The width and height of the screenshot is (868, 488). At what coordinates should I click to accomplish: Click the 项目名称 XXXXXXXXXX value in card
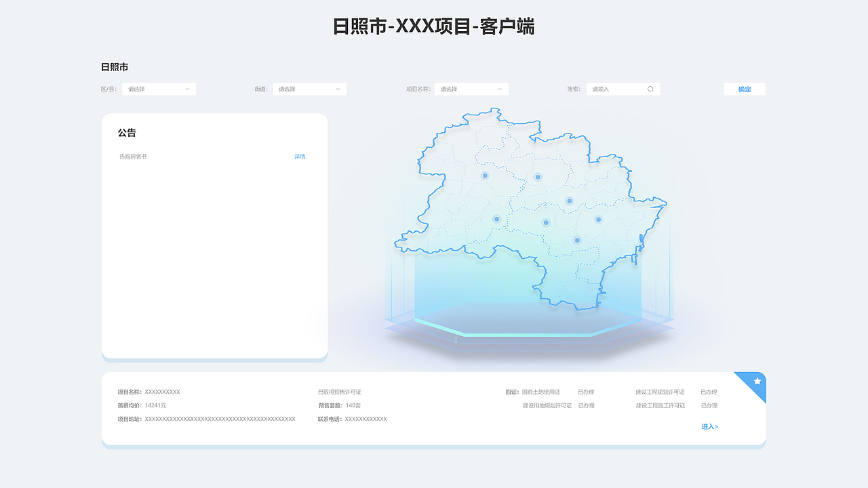(x=162, y=392)
